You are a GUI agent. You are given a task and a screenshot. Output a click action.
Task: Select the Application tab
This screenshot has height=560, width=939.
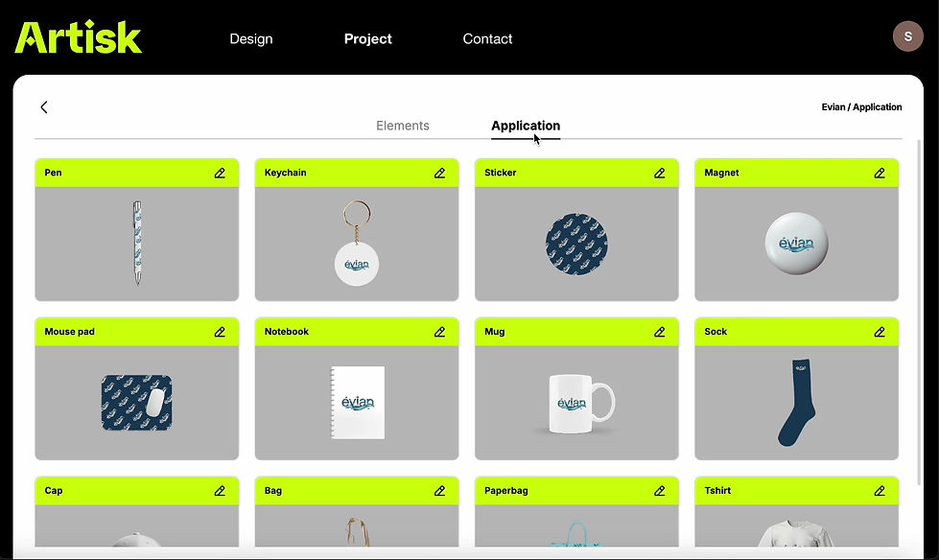pyautogui.click(x=526, y=126)
